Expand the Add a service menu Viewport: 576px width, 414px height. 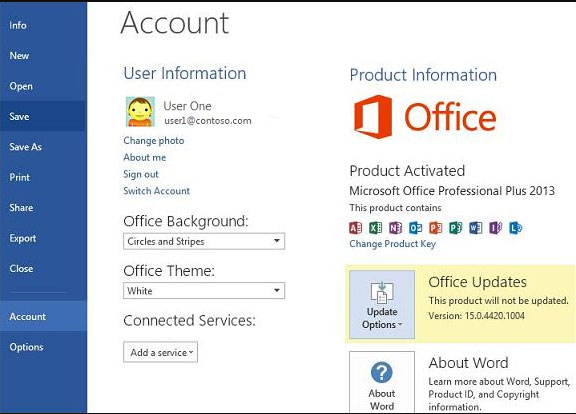(161, 352)
